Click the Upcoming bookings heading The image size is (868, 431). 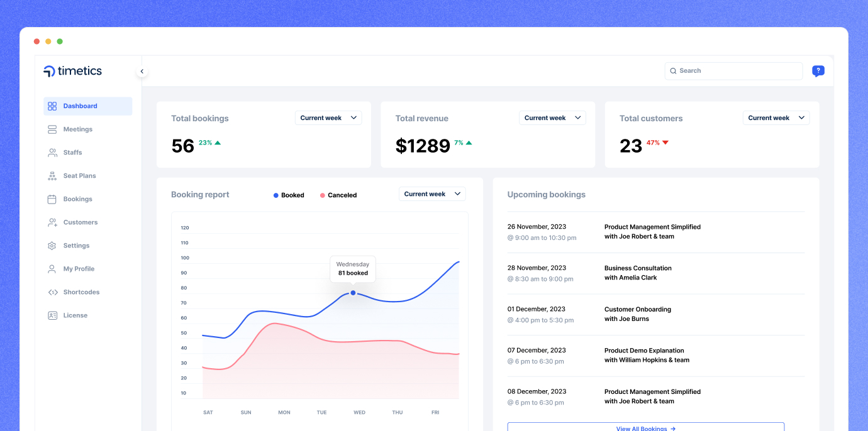[x=547, y=195]
